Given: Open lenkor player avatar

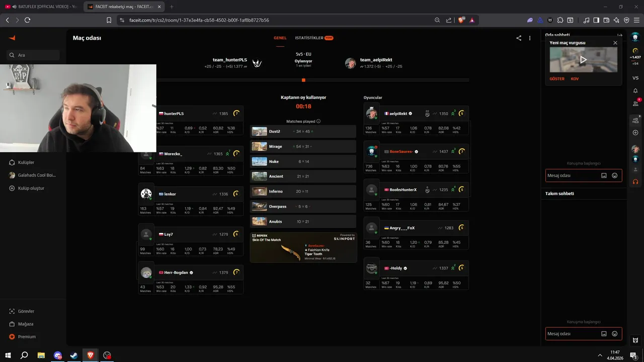Looking at the screenshot, I should [x=146, y=194].
